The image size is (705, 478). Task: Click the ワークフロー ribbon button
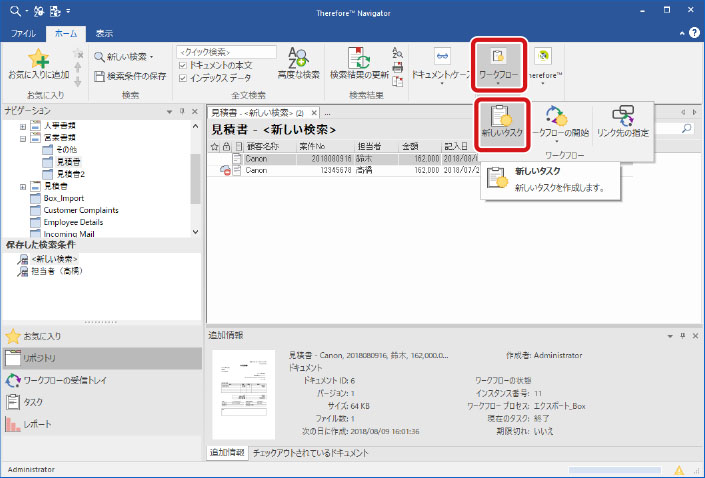pyautogui.click(x=499, y=64)
